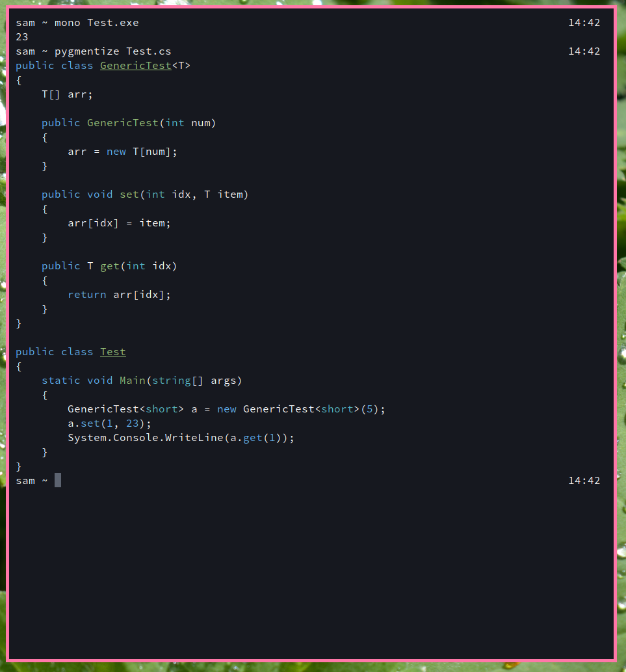Click the 'pygmentize Test.cs' command text
Viewport: 626px width, 672px height.
coord(112,51)
